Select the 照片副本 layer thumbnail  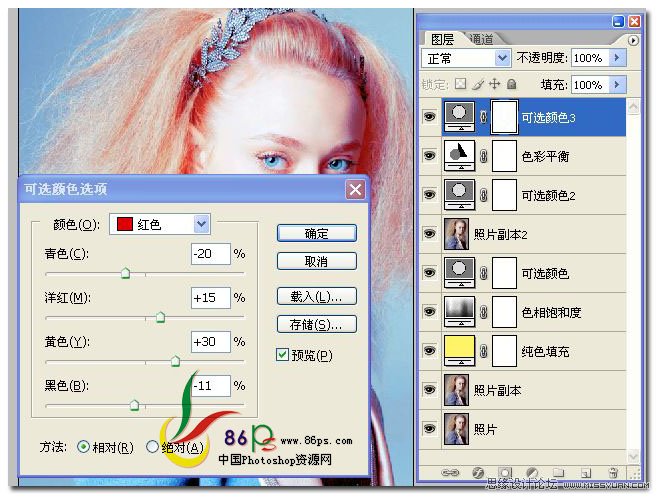[456, 390]
